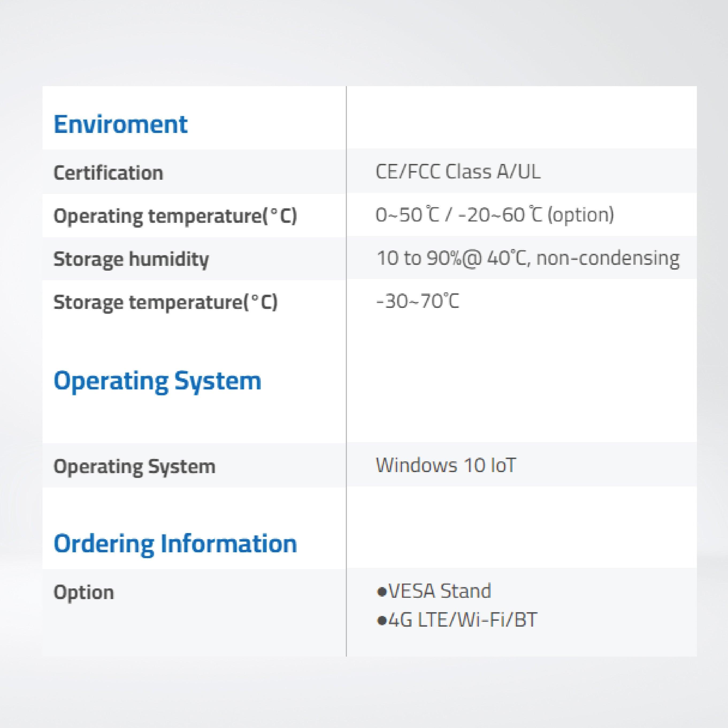Select the 'Operating temperature(°C)' label
Screen dimensions: 728x728
pyautogui.click(x=175, y=216)
